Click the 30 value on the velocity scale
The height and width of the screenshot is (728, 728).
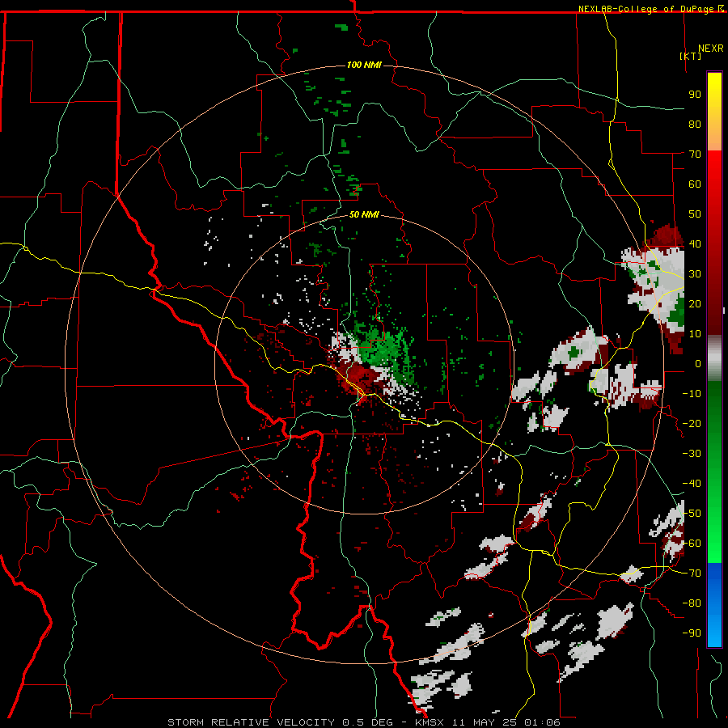(x=695, y=274)
